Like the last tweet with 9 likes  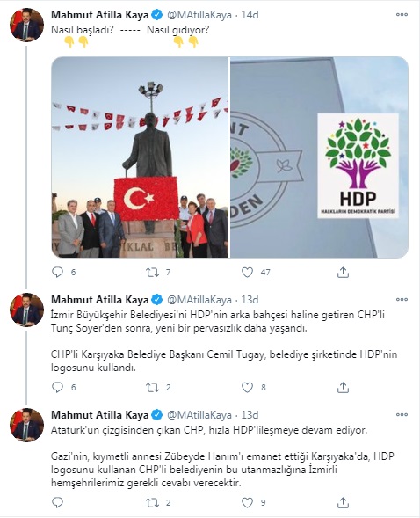[247, 502]
